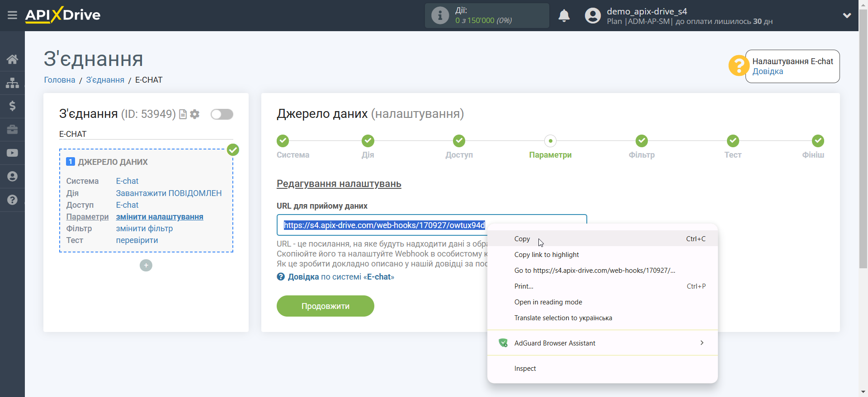Open connections sitemap icon in sidebar
This screenshot has width=868, height=397.
pyautogui.click(x=12, y=83)
